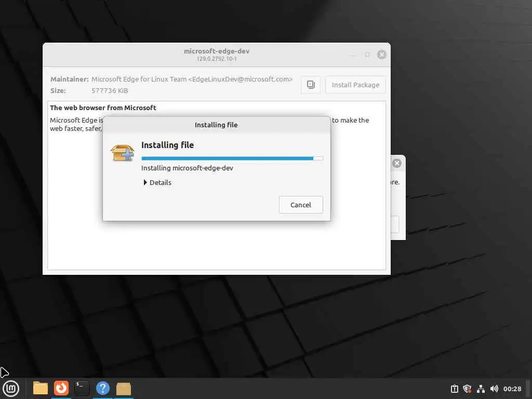This screenshot has height=399, width=532.
Task: Open the volume control tray icon
Action: point(494,389)
